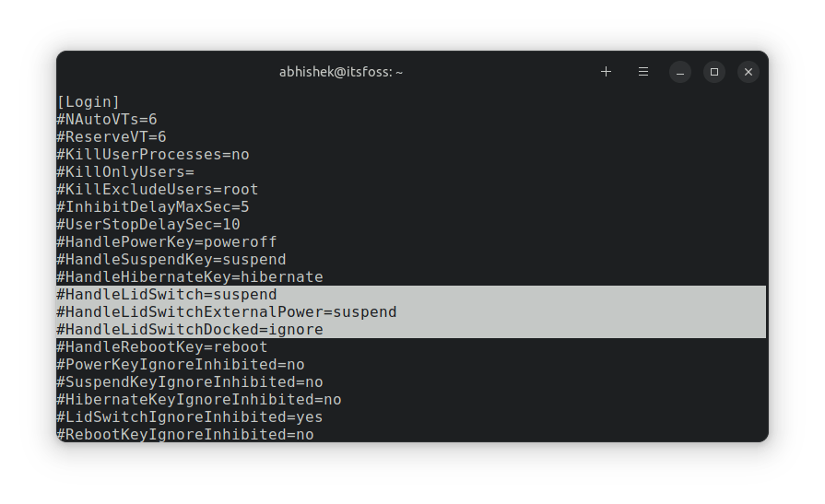Open the terminal hamburger menu
Image resolution: width=825 pixels, height=504 pixels.
(x=643, y=72)
